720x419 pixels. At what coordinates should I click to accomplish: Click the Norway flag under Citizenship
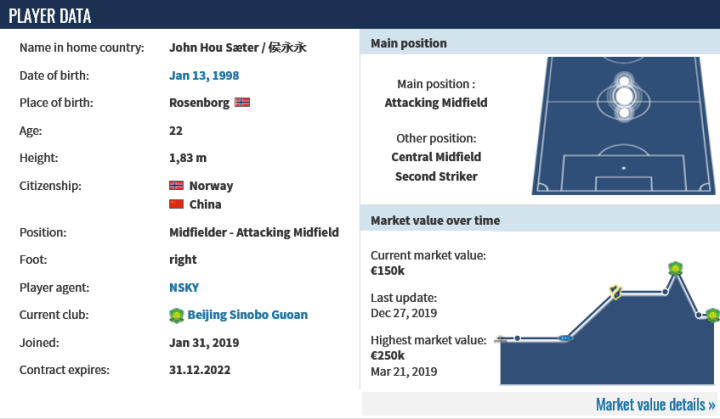click(x=177, y=186)
